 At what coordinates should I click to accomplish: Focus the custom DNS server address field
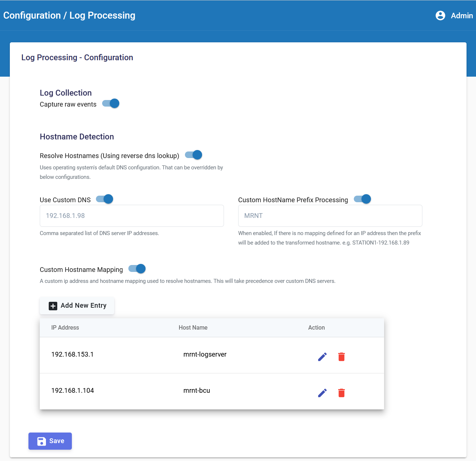(x=132, y=216)
